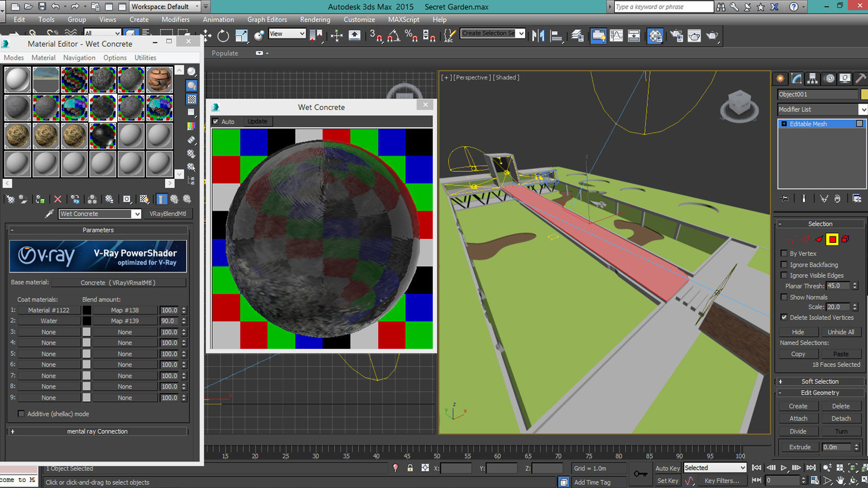Image resolution: width=868 pixels, height=488 pixels.
Task: Open the MAXScript menu
Action: coord(404,20)
